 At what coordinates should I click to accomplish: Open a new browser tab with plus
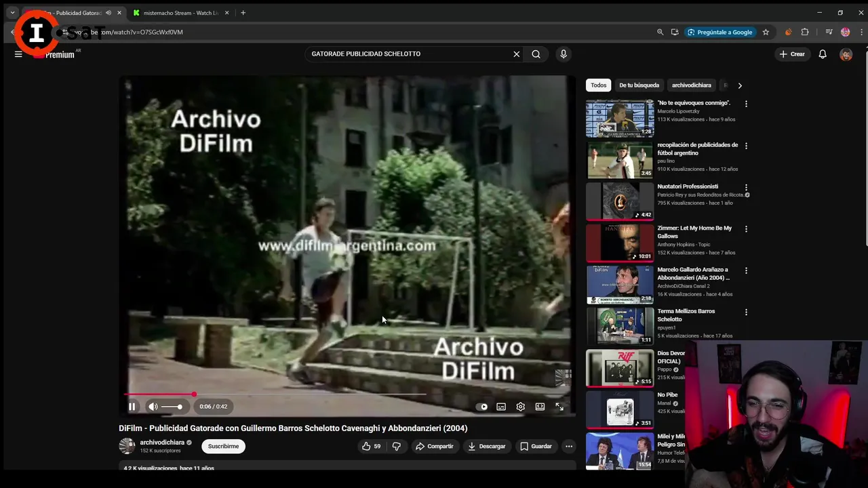[x=243, y=13]
